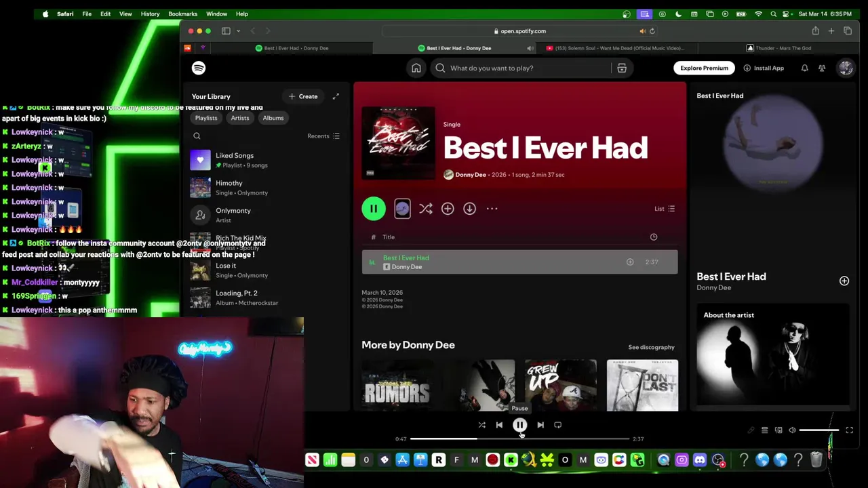868x488 pixels.
Task: Toggle repeat in player bar
Action: [x=557, y=425]
